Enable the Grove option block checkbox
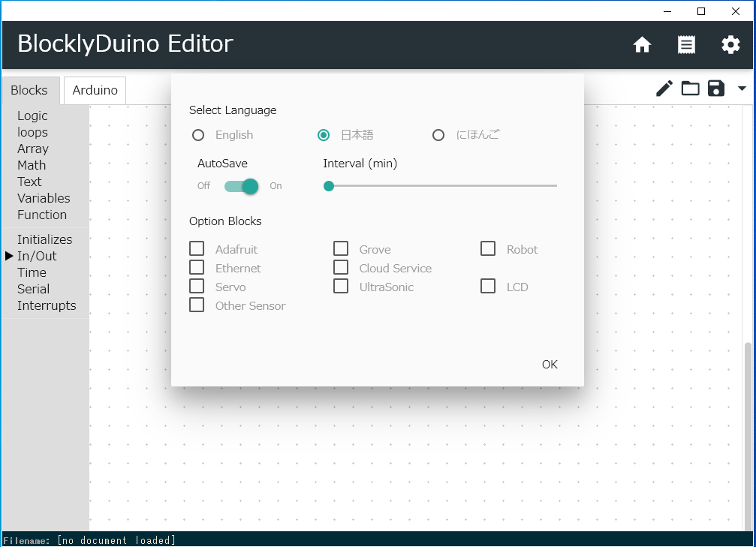 click(341, 248)
